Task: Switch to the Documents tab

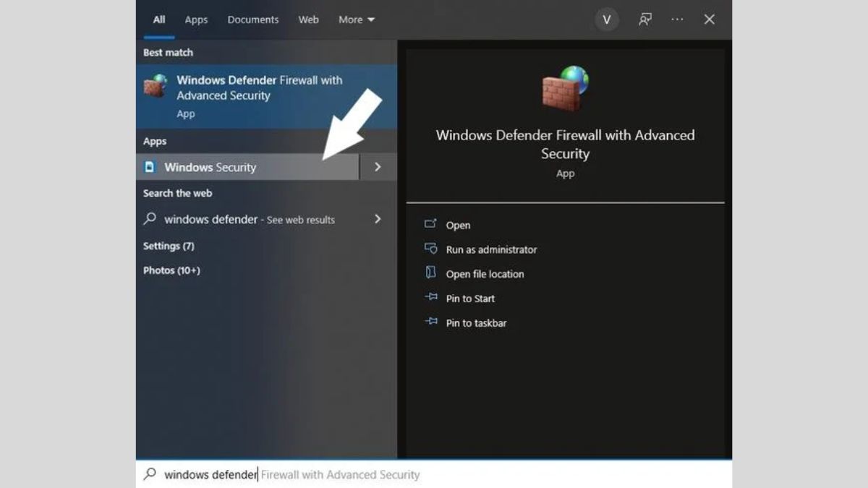Action: click(253, 20)
